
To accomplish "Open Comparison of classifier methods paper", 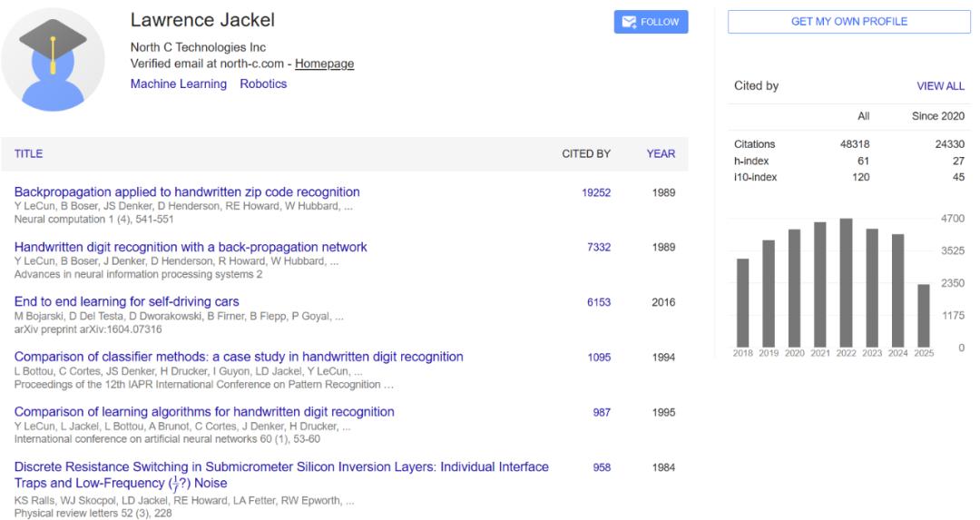I will point(239,357).
